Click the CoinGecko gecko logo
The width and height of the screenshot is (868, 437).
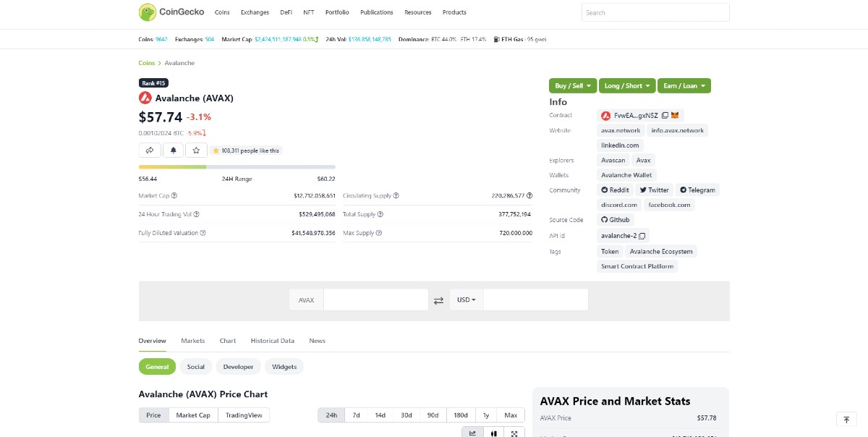(148, 12)
